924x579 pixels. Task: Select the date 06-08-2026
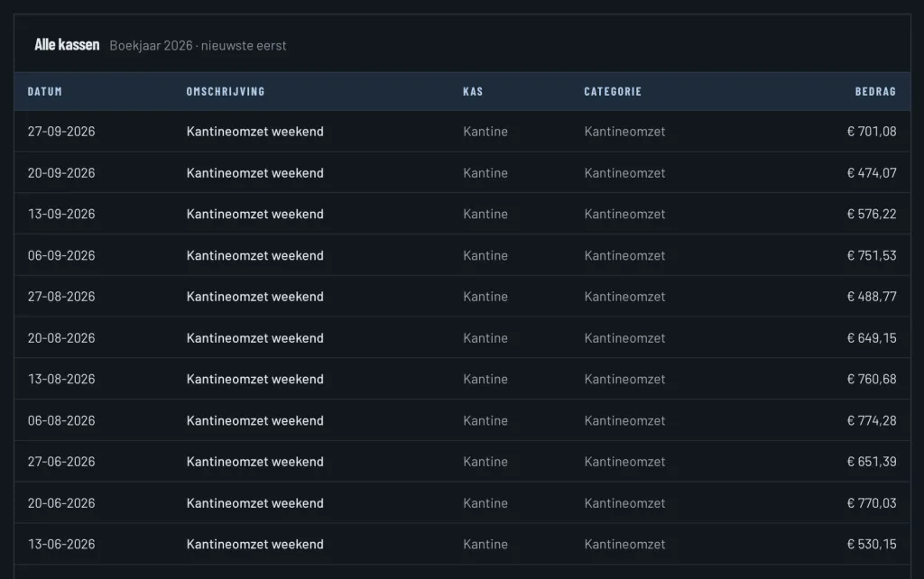[x=61, y=420]
